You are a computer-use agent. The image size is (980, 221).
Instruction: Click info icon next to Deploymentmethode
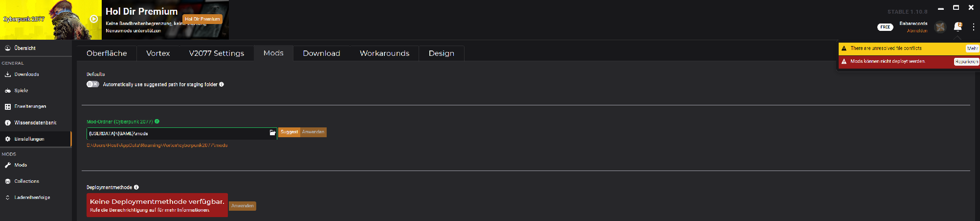click(x=136, y=187)
